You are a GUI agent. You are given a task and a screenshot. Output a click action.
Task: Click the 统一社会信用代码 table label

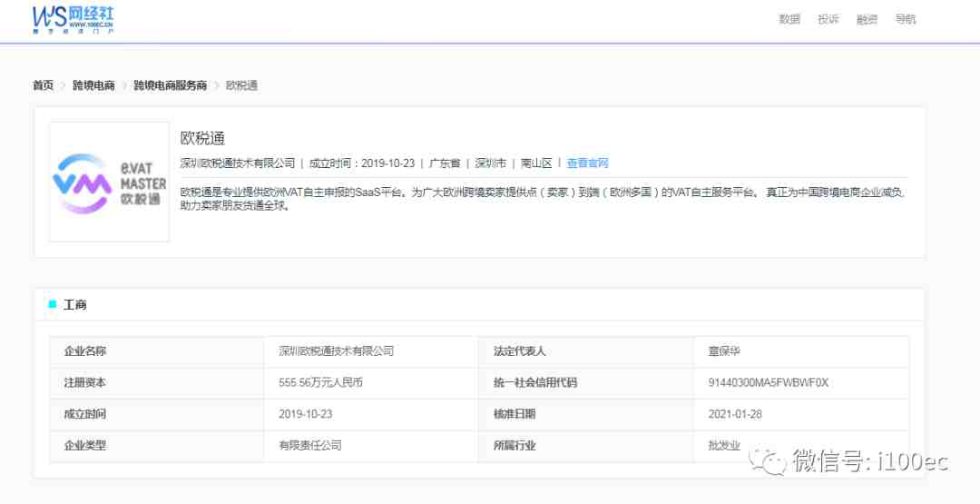click(535, 382)
